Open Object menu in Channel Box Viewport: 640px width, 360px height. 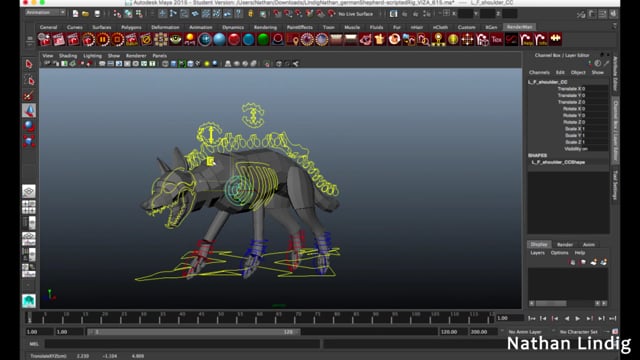click(x=578, y=72)
